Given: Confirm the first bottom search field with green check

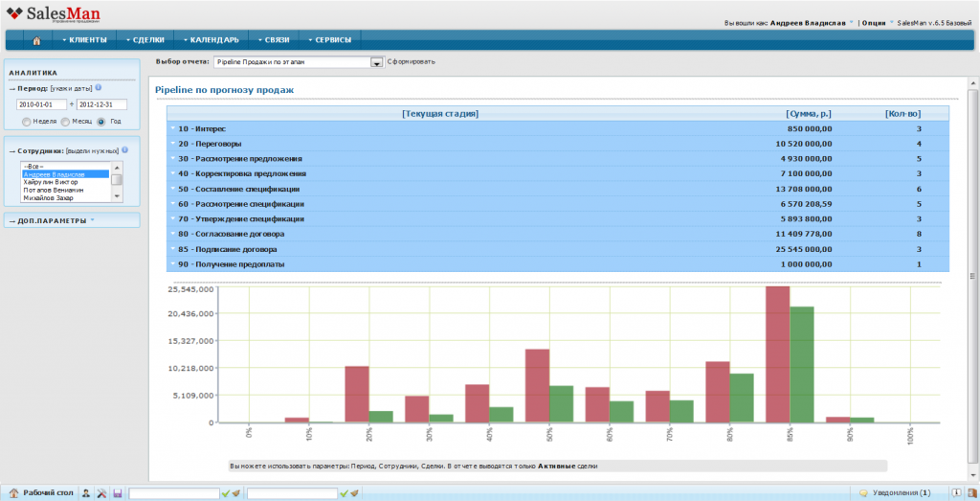Looking at the screenshot, I should (x=226, y=493).
